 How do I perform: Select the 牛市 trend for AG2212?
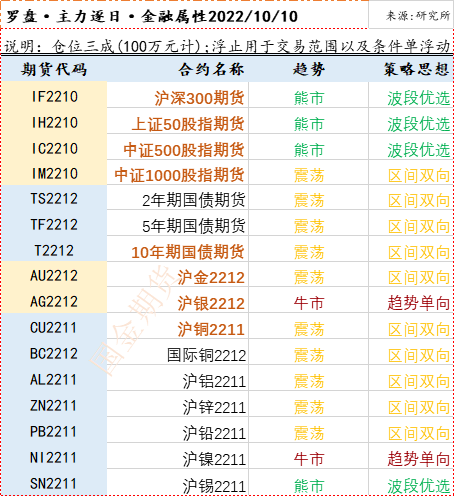(x=309, y=303)
